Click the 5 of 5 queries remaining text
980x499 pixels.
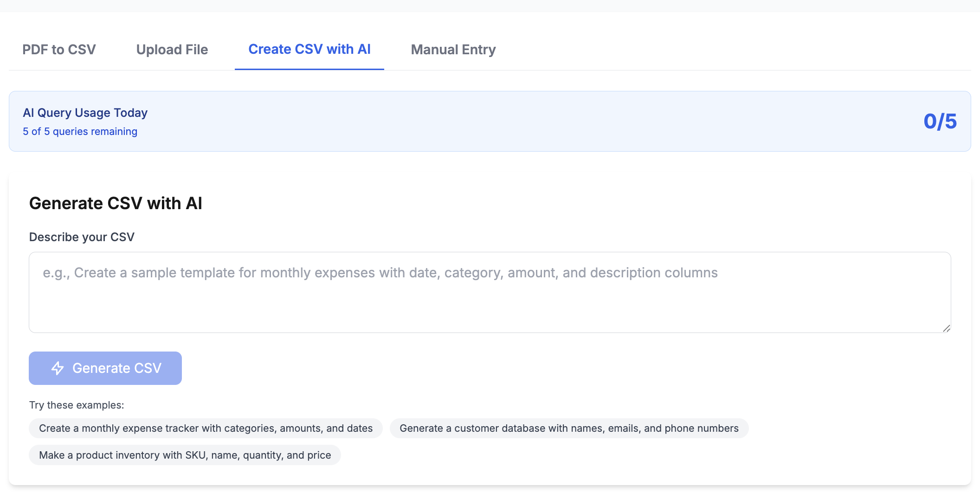click(80, 132)
